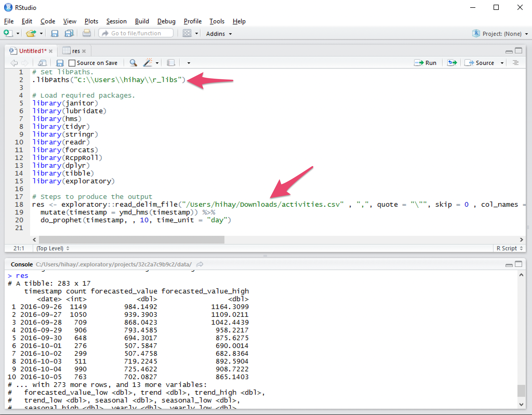Click the editor horizontal scrollbar thumb
The width and height of the screenshot is (532, 415).
(x=131, y=239)
